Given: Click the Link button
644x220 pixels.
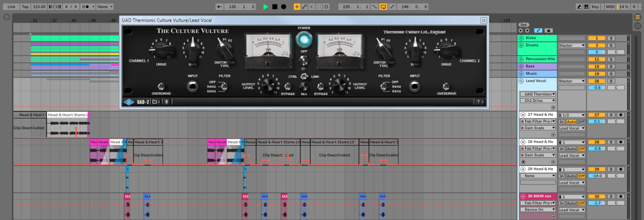Looking at the screenshot, I should (12, 7).
